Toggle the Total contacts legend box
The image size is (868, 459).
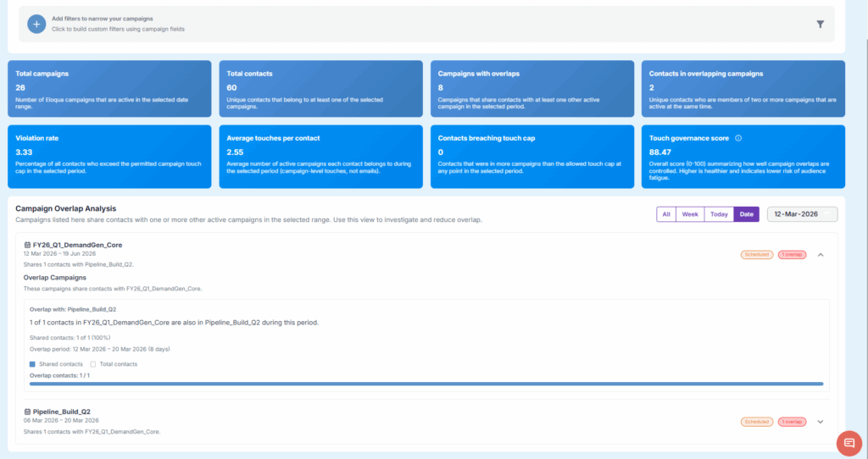point(93,364)
